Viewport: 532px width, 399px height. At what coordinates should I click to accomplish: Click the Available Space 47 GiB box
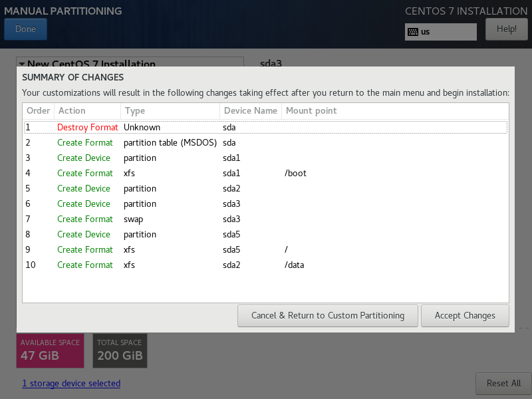coord(50,350)
